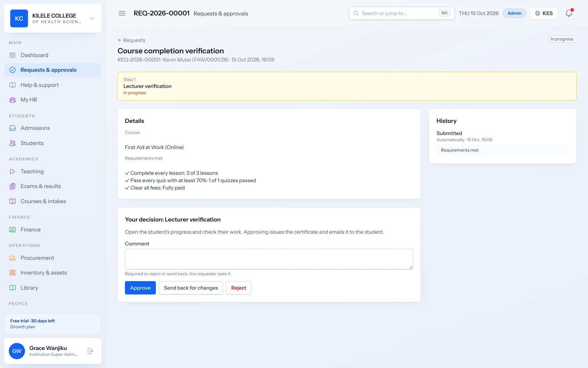Viewport: 588px width, 368px height.
Task: Click the Growth plan link
Action: (23, 327)
